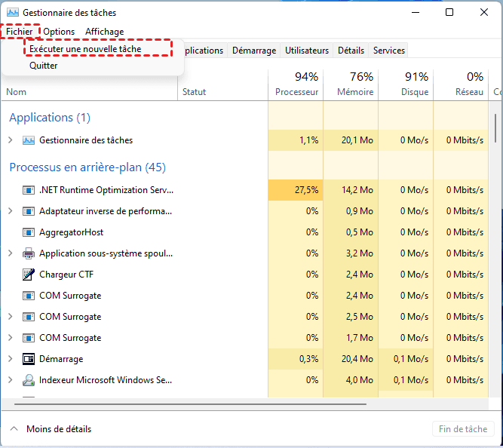The width and height of the screenshot is (503, 448).
Task: Switch to the Utilisateurs tab
Action: pyautogui.click(x=307, y=51)
